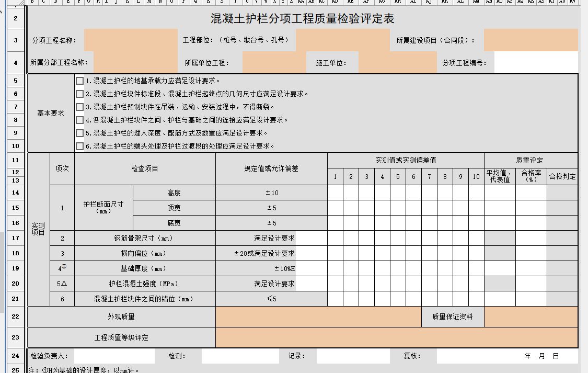Viewport: 588px width, 373px height.
Task: Tick requirement 2 checkbox about 几何尺寸
Action: point(79,94)
